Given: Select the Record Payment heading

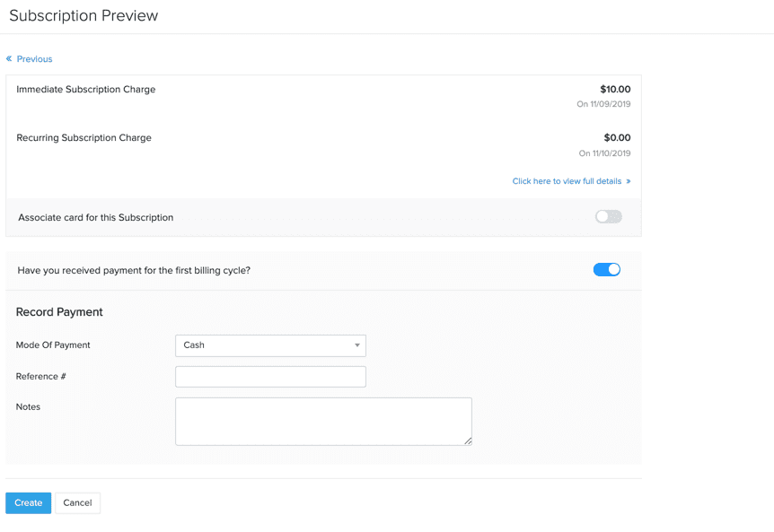Looking at the screenshot, I should coord(59,312).
